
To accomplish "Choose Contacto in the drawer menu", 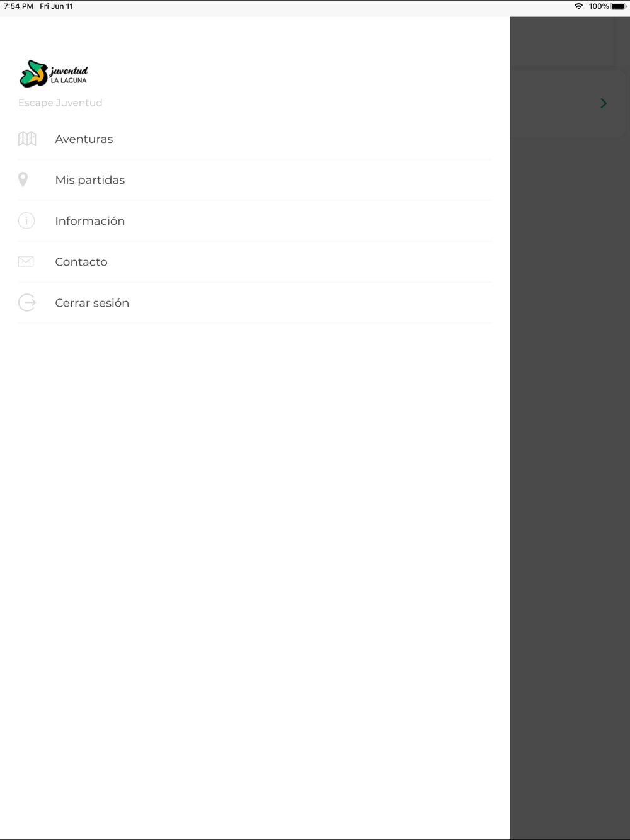I will (x=255, y=262).
